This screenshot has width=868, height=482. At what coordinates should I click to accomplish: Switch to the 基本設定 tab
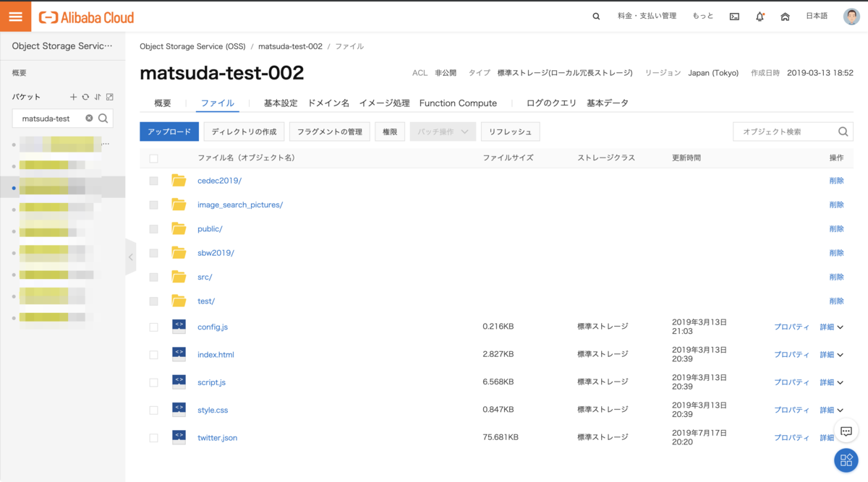[281, 103]
